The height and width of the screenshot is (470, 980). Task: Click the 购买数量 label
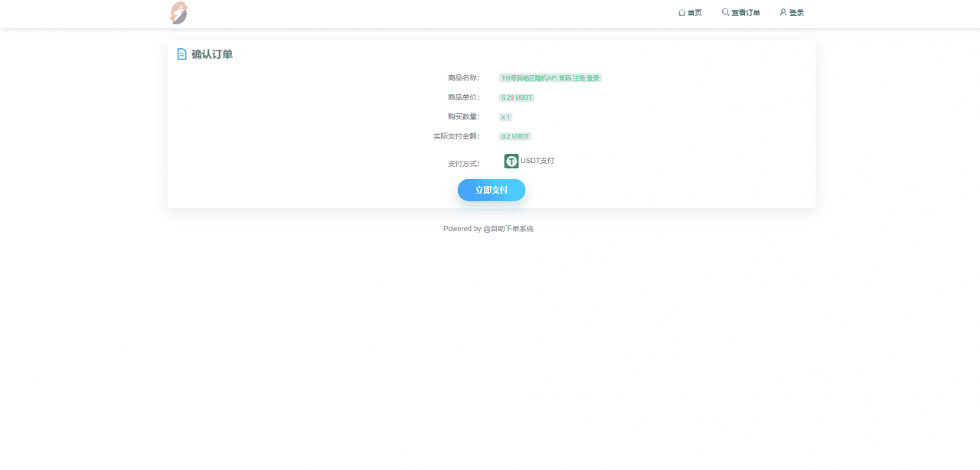point(464,116)
